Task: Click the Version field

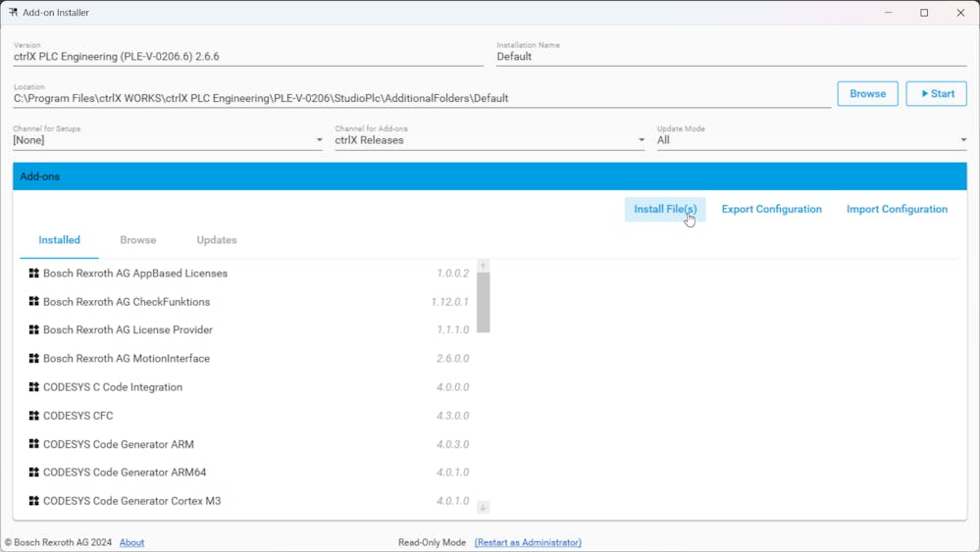Action: tap(248, 56)
